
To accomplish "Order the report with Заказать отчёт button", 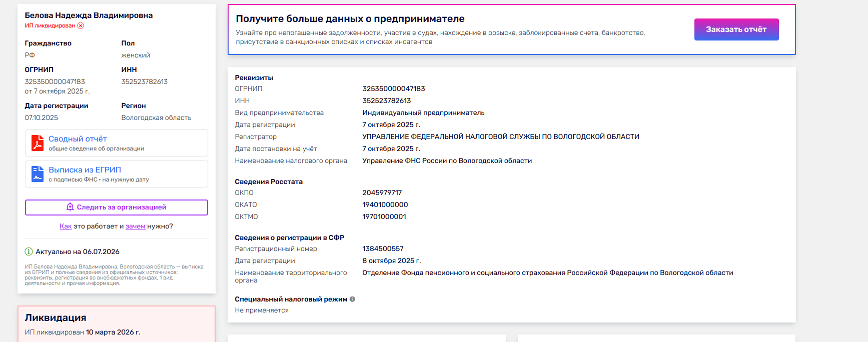I will 736,29.
